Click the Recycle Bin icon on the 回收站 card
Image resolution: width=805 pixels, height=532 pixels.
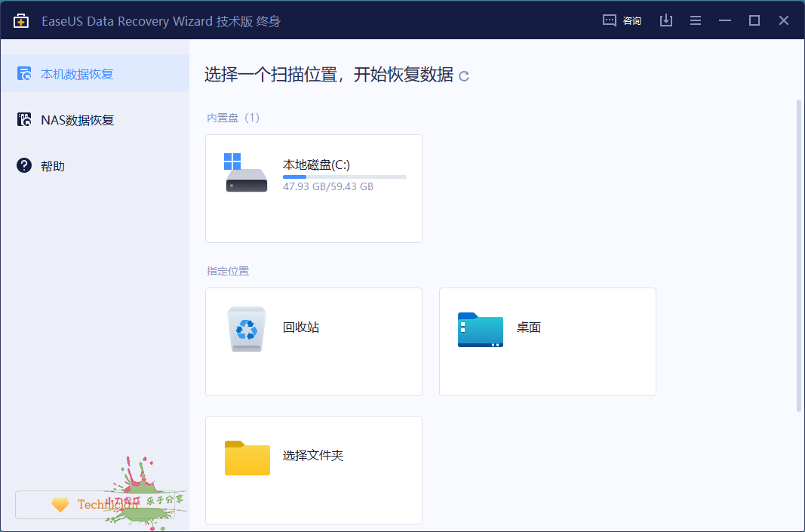point(246,328)
